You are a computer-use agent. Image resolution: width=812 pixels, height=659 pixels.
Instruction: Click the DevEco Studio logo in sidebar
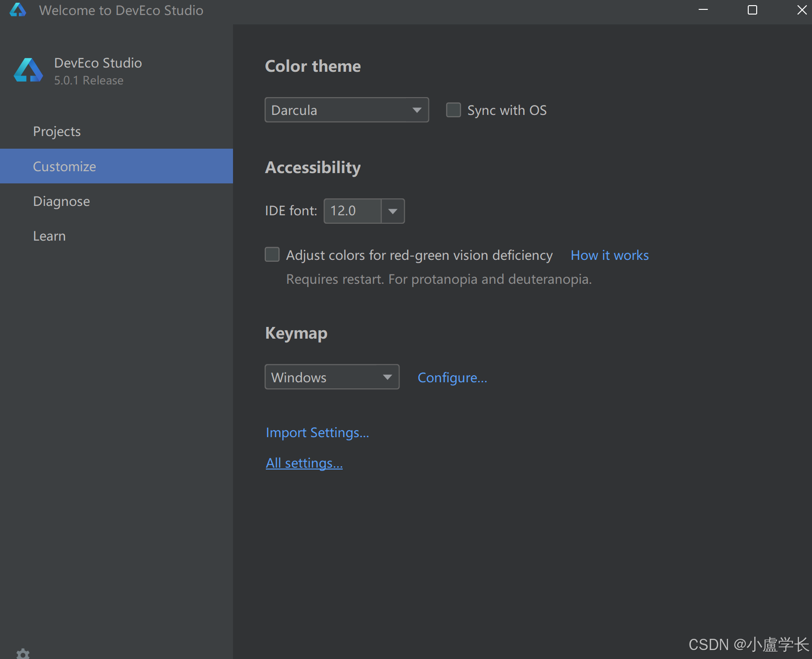click(x=28, y=70)
